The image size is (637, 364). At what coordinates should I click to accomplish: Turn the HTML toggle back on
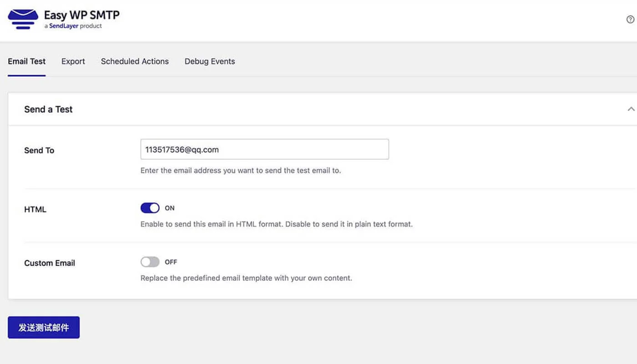click(x=150, y=208)
